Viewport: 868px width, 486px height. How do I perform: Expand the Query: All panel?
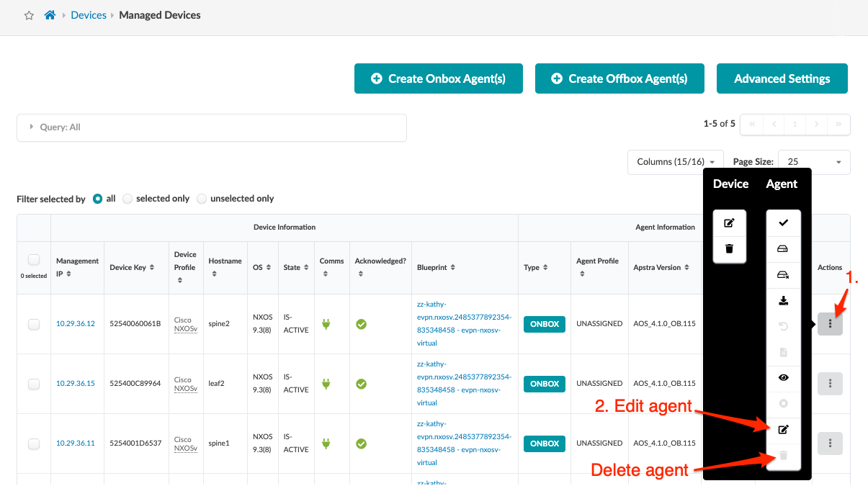[x=212, y=127]
